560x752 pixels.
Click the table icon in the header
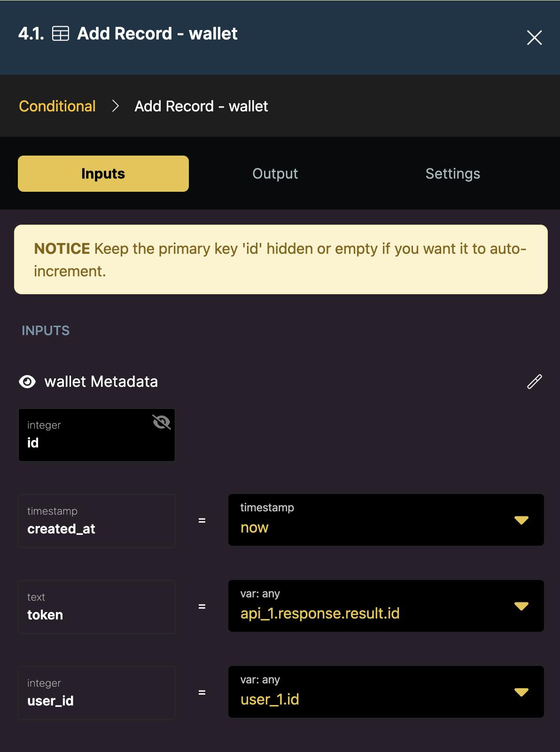coord(61,34)
